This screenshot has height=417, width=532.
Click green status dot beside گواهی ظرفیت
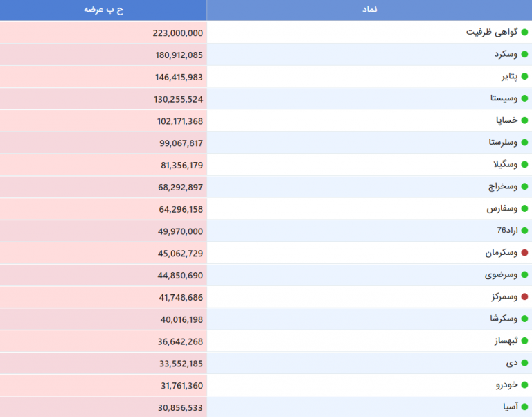point(524,33)
